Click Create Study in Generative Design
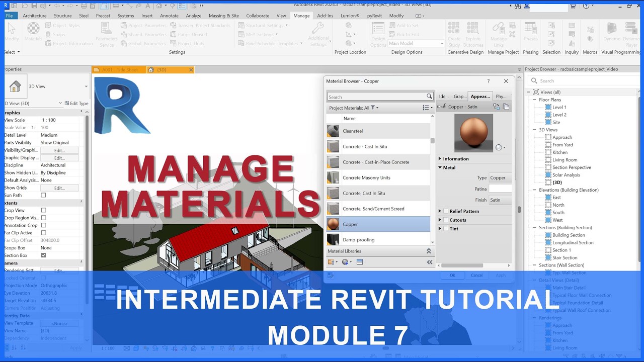 point(454,34)
